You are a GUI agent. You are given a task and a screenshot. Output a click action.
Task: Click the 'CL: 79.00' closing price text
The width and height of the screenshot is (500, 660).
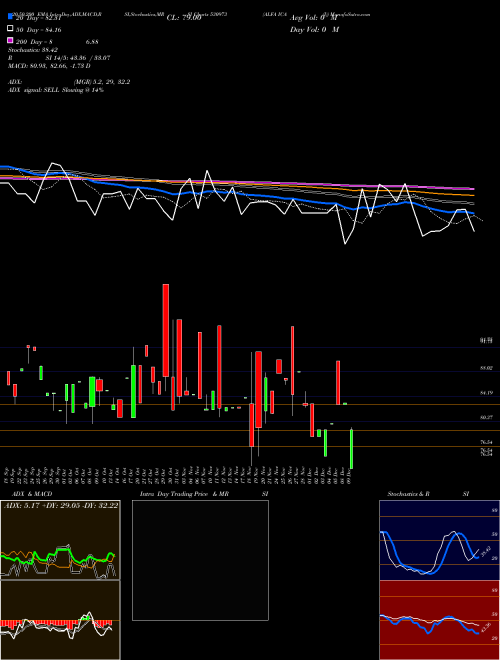click(x=184, y=18)
